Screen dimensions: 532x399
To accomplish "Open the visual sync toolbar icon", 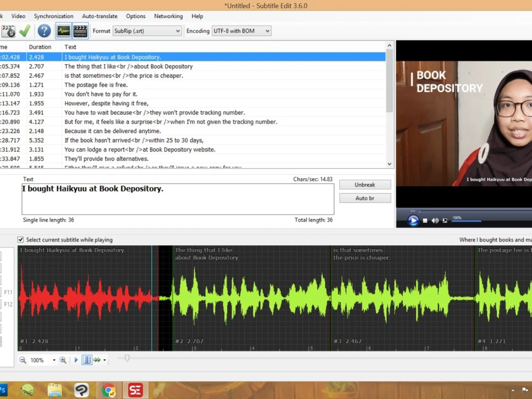I will pos(8,31).
